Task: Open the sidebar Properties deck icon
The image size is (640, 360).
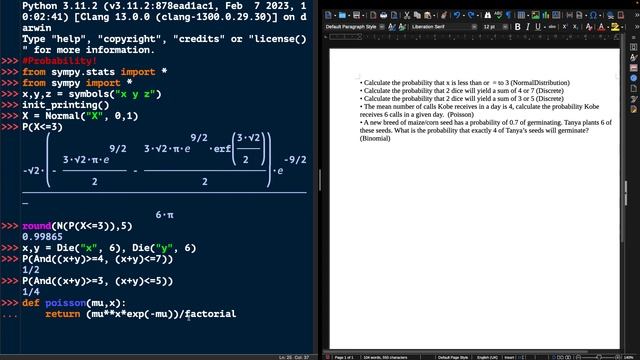Action: pos(633,47)
